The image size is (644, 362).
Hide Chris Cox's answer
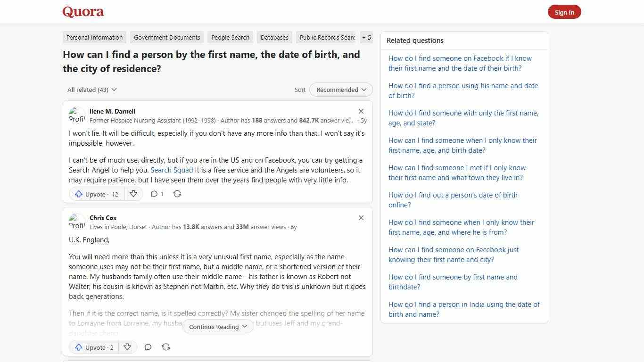click(361, 218)
